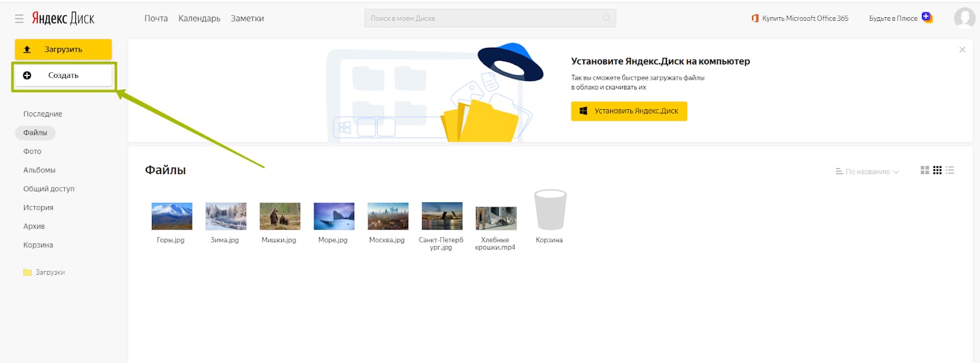Screen dimensions: 980x363
Task: Open the Корзина trash bin icon
Action: click(549, 210)
